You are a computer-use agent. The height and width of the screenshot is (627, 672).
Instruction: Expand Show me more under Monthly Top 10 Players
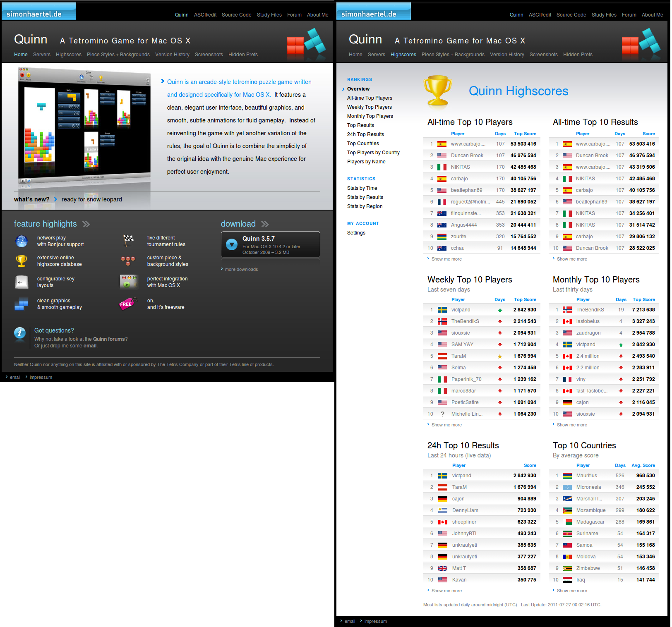click(572, 425)
